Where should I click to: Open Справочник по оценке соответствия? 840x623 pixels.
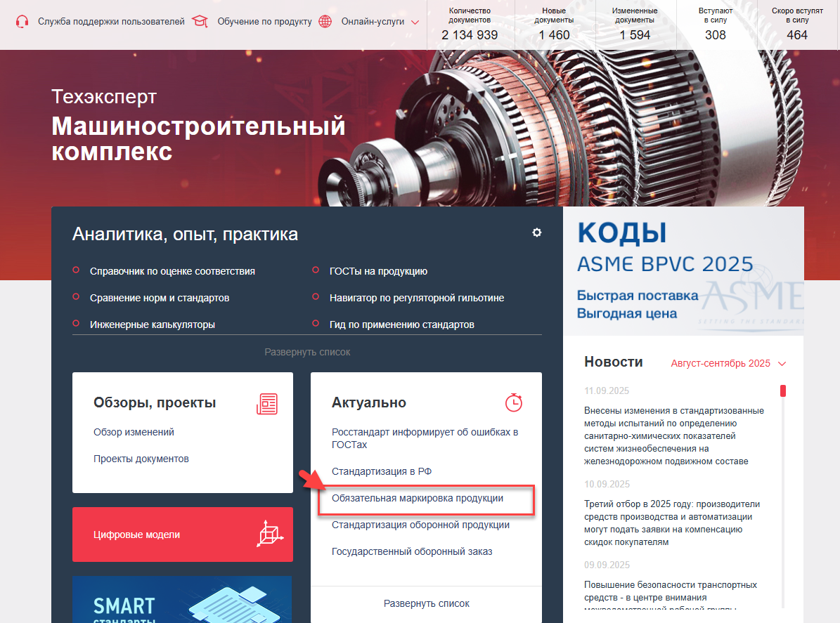[172, 271]
